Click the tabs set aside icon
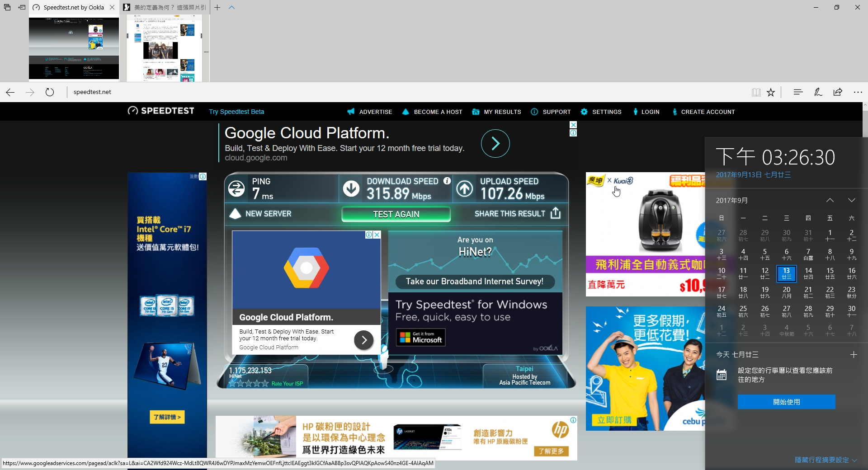The height and width of the screenshot is (470, 868). (7, 7)
